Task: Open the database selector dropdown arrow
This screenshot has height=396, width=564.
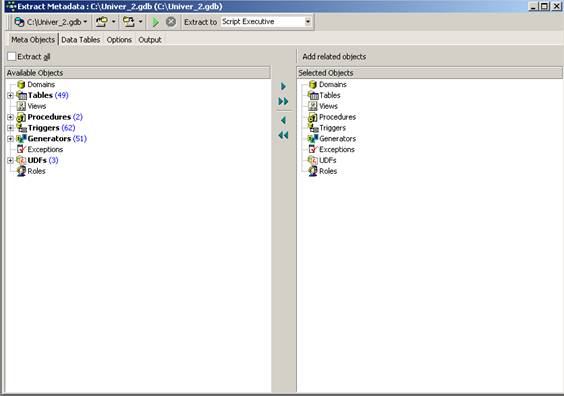Action: (85, 22)
